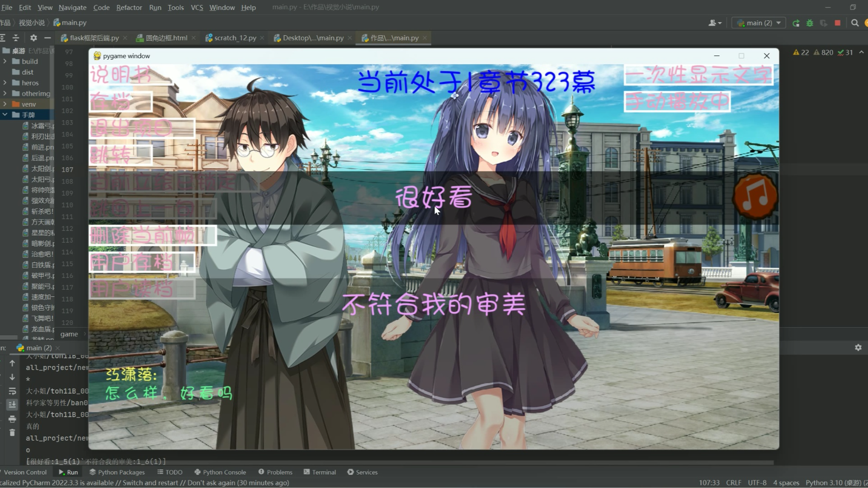The image size is (868, 488).
Task: Click the CRLF line separator widget
Action: pos(733,483)
